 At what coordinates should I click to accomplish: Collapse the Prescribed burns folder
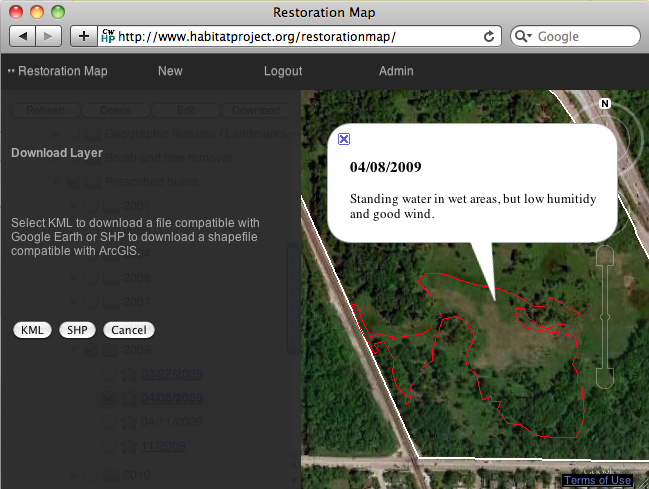pyautogui.click(x=56, y=182)
